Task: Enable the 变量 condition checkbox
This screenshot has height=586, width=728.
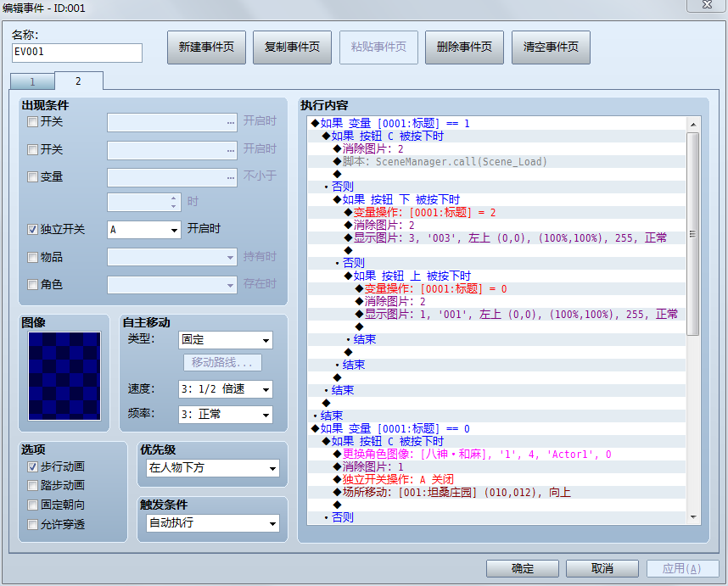Action: point(32,176)
